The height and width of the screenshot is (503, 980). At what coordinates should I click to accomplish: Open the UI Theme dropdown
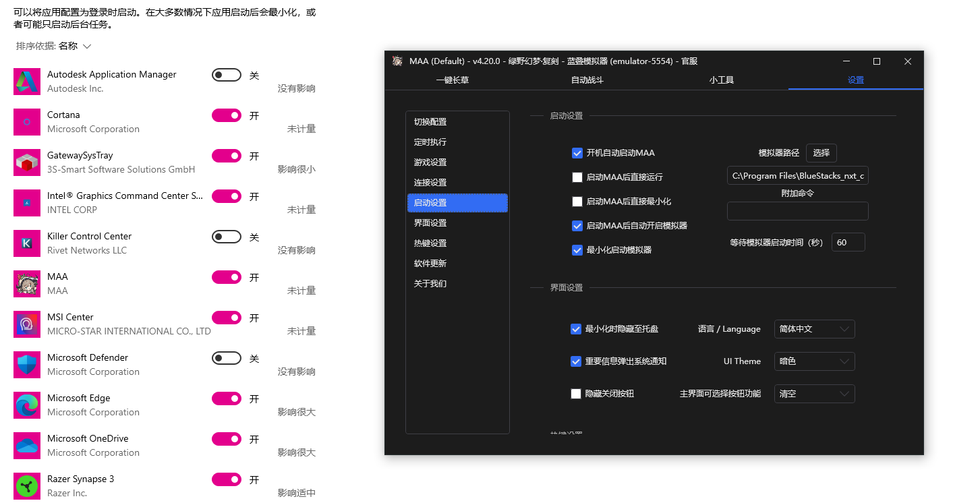click(x=814, y=361)
